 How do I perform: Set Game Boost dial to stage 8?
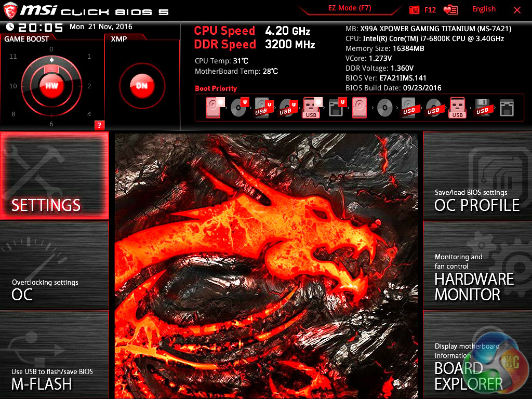point(13,114)
